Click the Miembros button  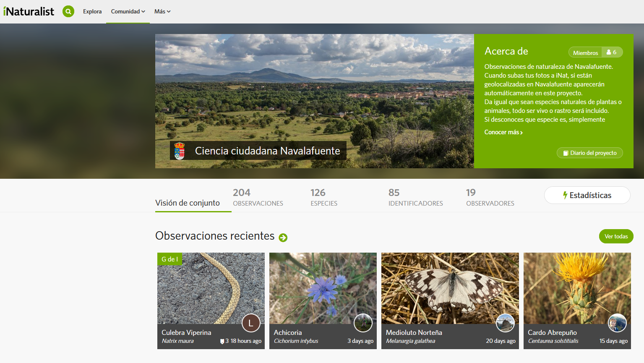tap(585, 52)
